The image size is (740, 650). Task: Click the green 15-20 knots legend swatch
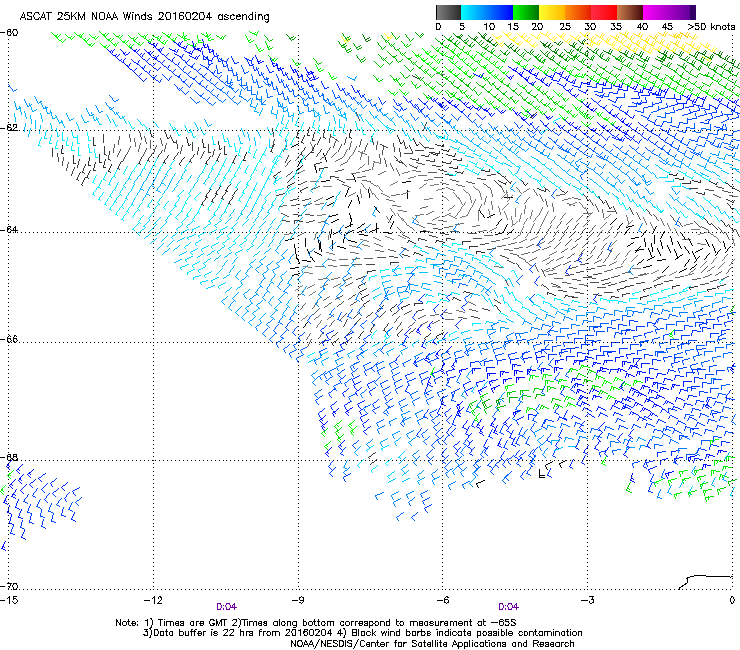(x=526, y=12)
